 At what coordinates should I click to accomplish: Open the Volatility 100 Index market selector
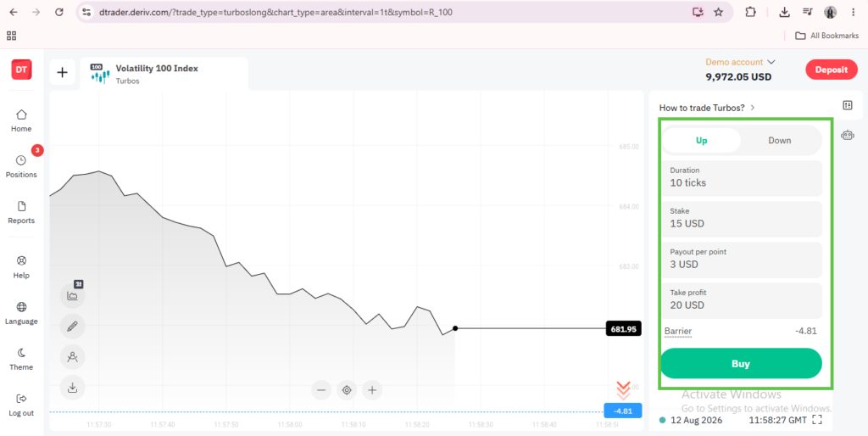164,74
